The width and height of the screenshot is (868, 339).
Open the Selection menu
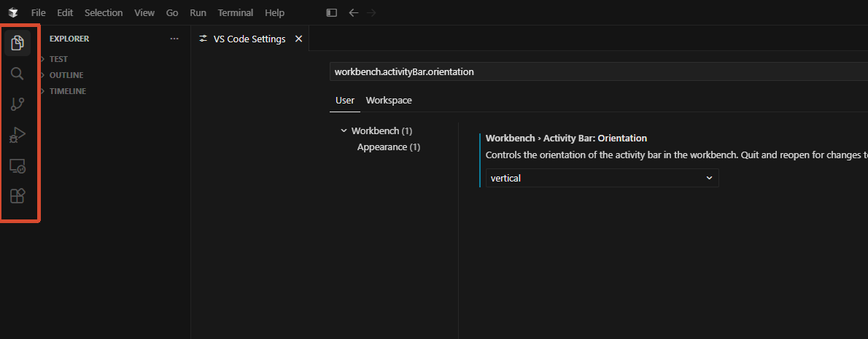pyautogui.click(x=103, y=12)
